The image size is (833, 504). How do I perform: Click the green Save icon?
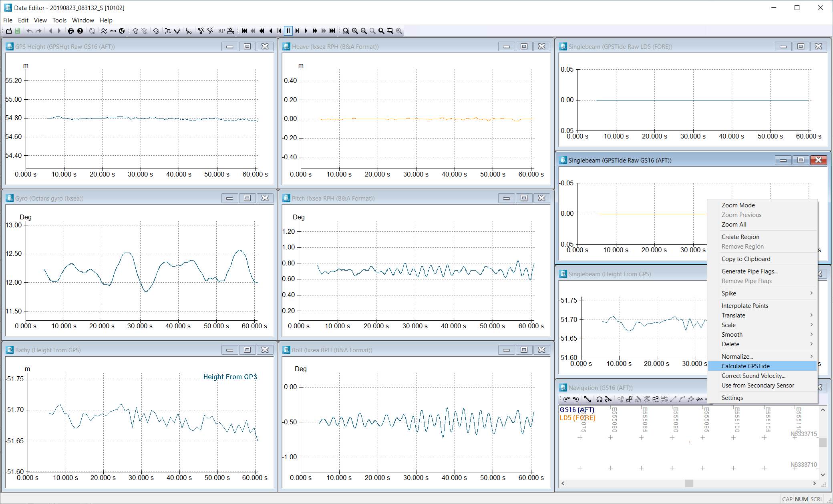coord(18,31)
